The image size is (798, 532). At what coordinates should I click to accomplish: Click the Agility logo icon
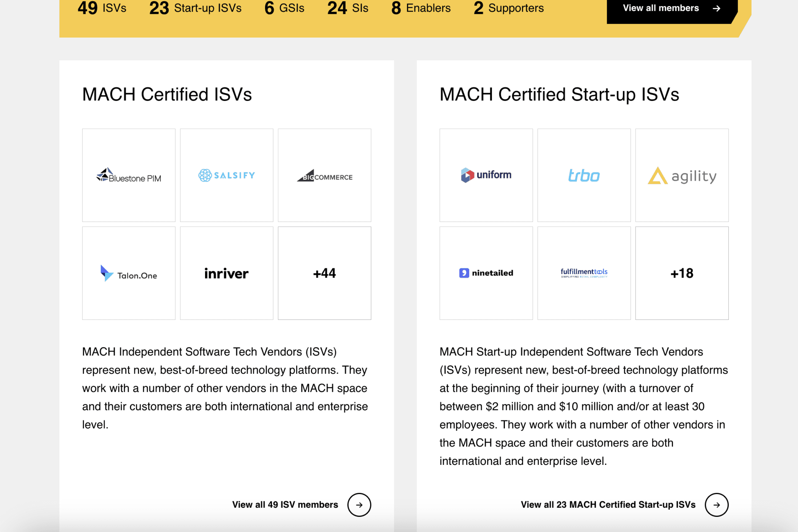click(x=657, y=175)
